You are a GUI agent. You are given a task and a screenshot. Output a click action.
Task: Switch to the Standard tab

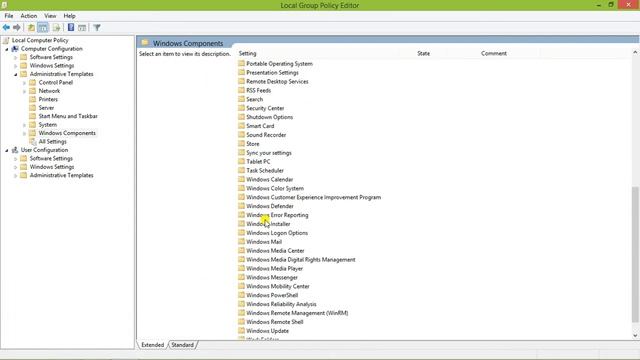pos(182,345)
